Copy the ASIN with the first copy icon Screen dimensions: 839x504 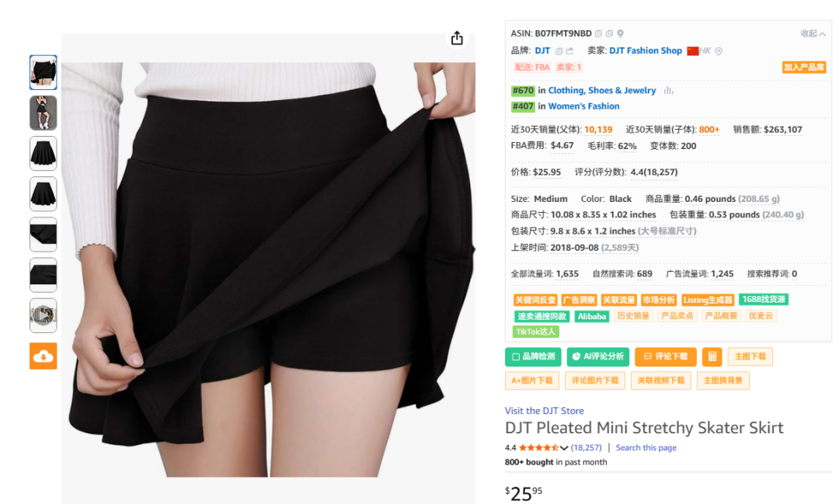599,33
